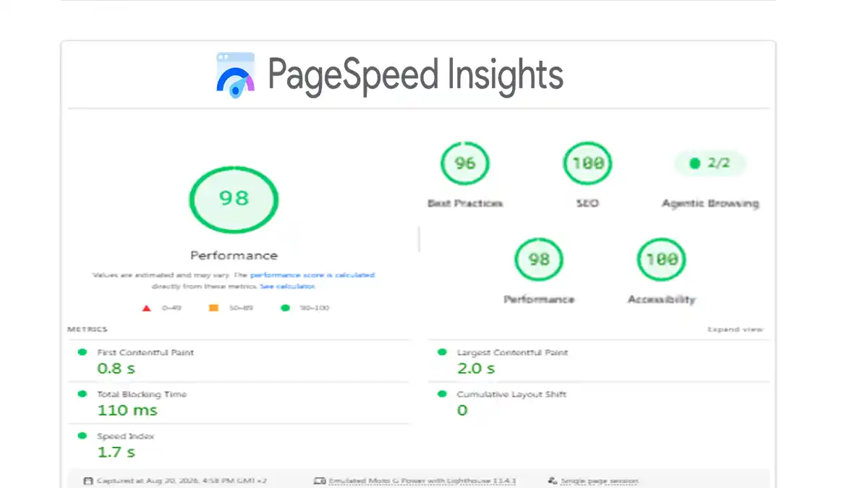Click the calendar icon beside Captured at
This screenshot has height=488, width=868.
coord(88,481)
